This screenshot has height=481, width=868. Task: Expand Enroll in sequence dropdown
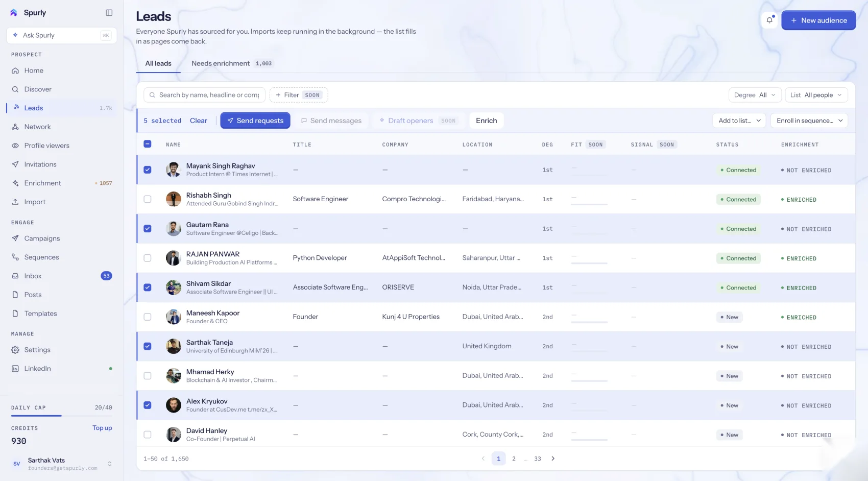809,121
